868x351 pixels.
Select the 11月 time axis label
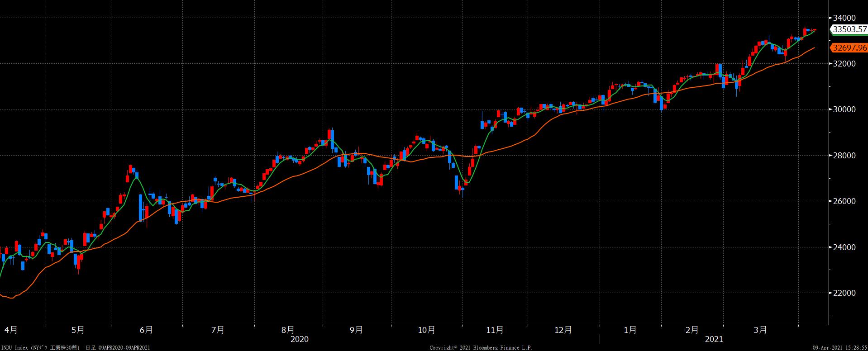click(495, 330)
